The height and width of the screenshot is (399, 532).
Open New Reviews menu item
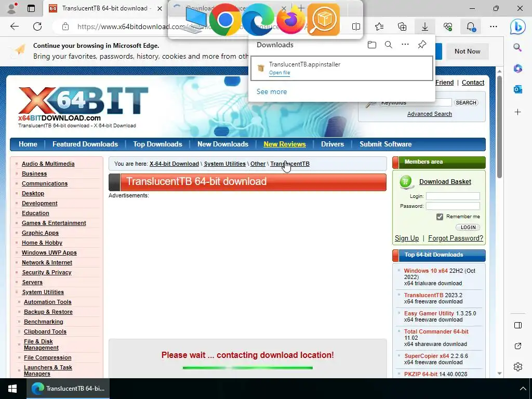[x=285, y=144]
